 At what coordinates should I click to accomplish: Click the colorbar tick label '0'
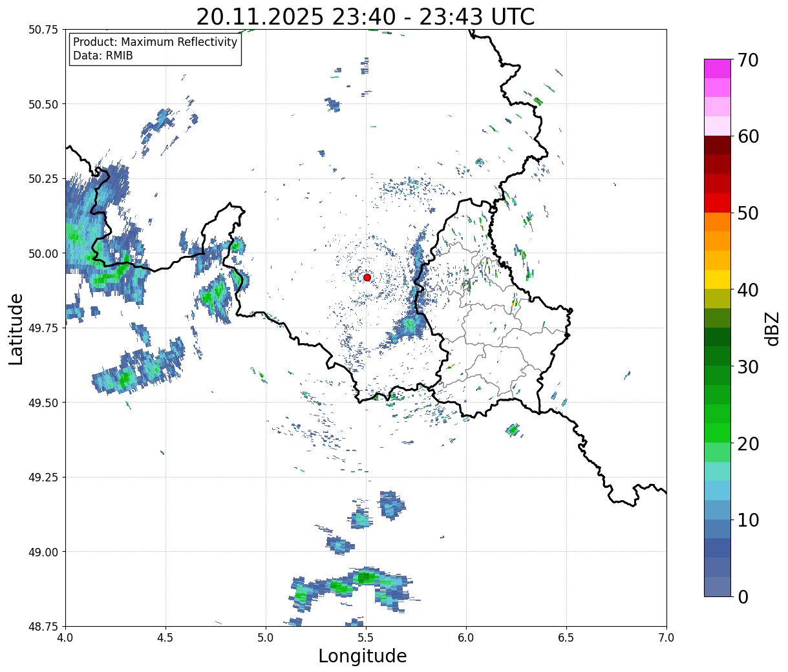[x=743, y=597]
